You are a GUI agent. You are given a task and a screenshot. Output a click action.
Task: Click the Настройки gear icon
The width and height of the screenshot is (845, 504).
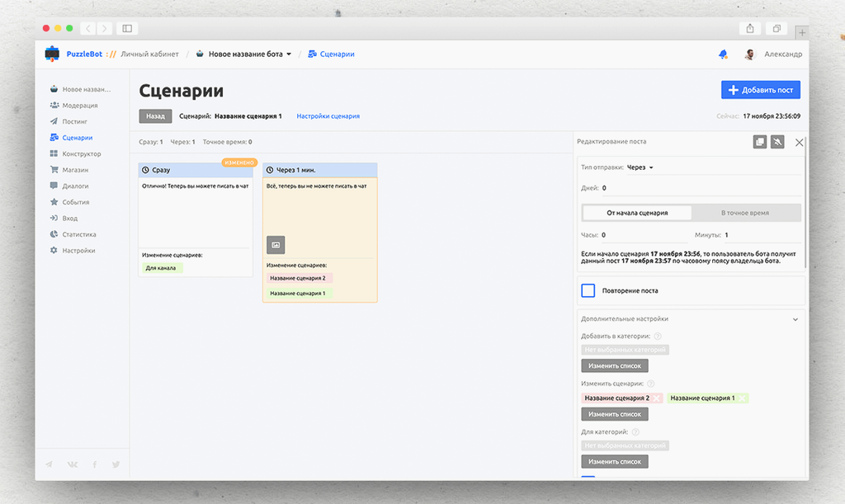54,251
